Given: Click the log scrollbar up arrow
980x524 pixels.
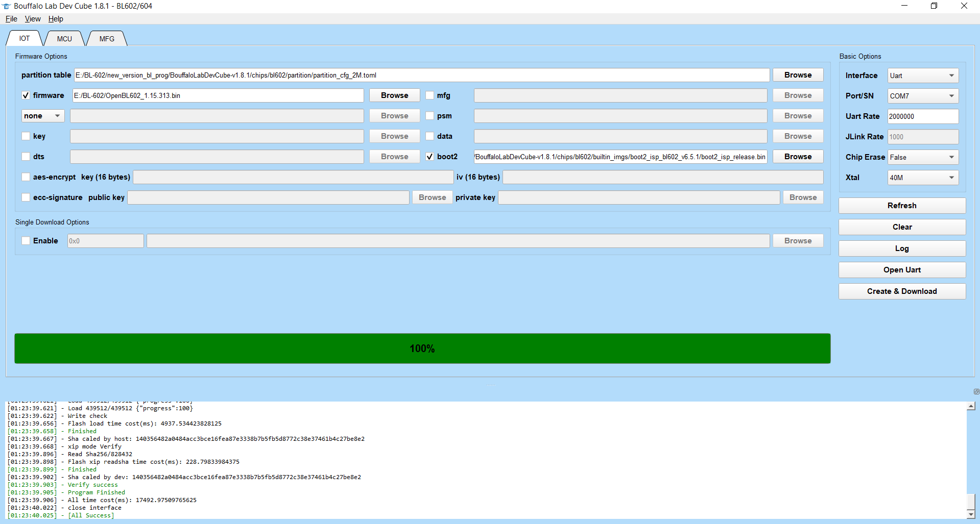Looking at the screenshot, I should (971, 406).
